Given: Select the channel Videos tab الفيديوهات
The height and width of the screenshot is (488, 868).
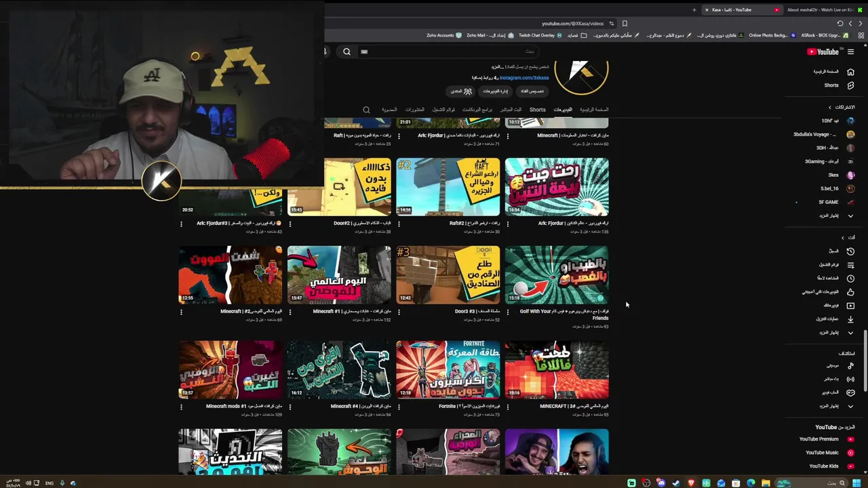Looking at the screenshot, I should (563, 110).
